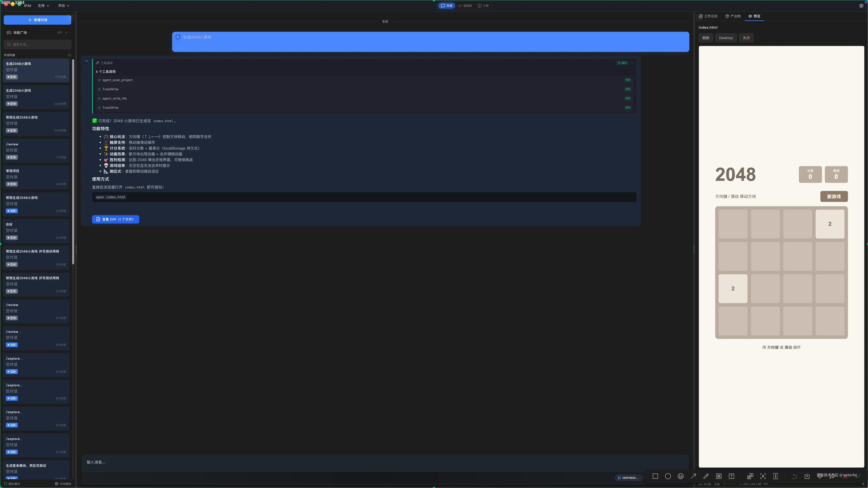Open 帮我生成2048小游戏 conversation from 39分钟前
Screen dimensions: 868x488
(x=36, y=124)
